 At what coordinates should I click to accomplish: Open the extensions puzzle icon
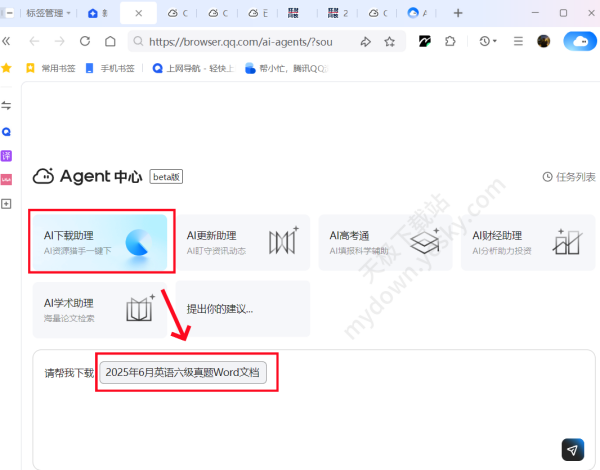450,41
